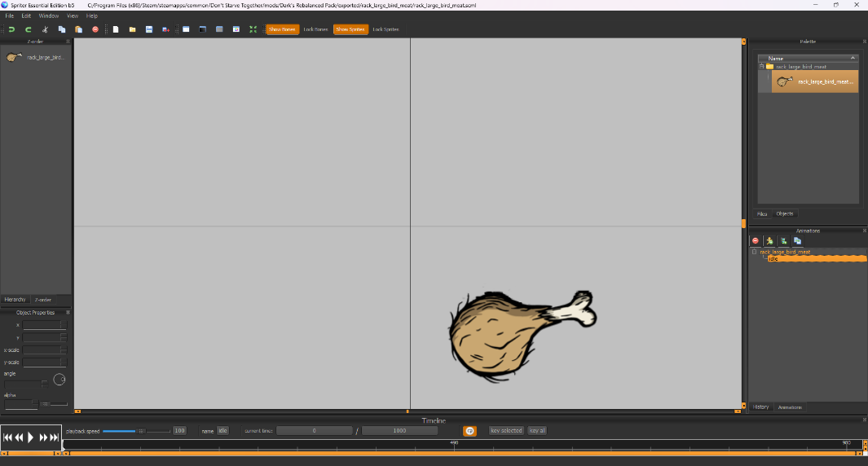Click the key all button
The width and height of the screenshot is (868, 466).
[x=538, y=431]
